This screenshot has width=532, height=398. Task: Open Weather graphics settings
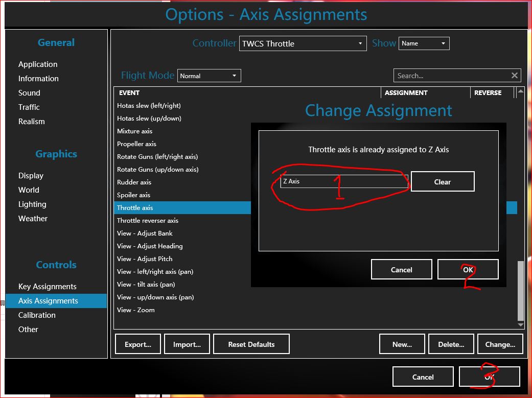33,219
